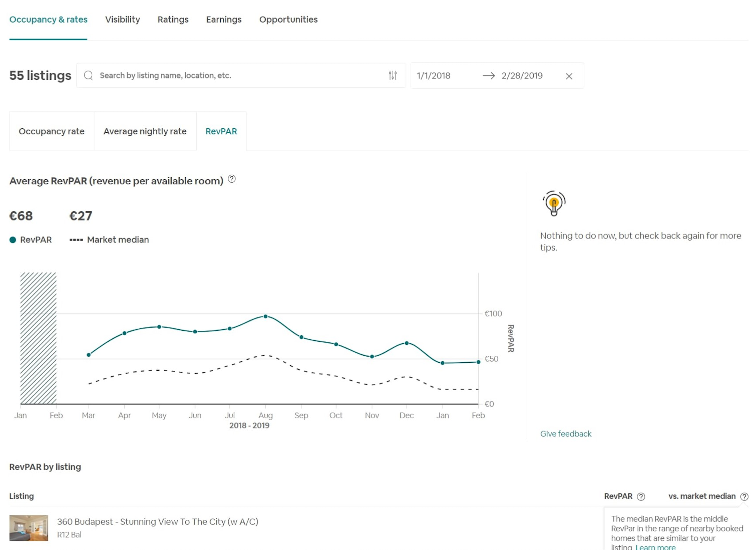
Task: Click the November RevPAR data point
Action: tap(372, 356)
